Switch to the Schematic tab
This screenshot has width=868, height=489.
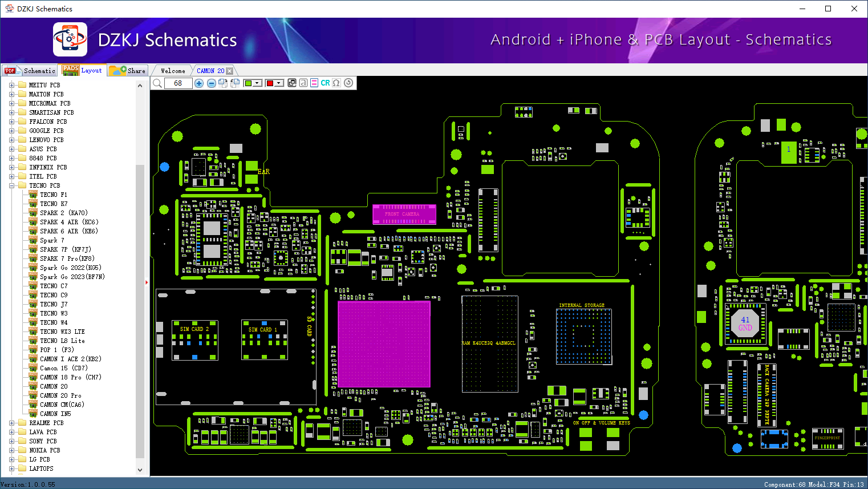(x=30, y=71)
